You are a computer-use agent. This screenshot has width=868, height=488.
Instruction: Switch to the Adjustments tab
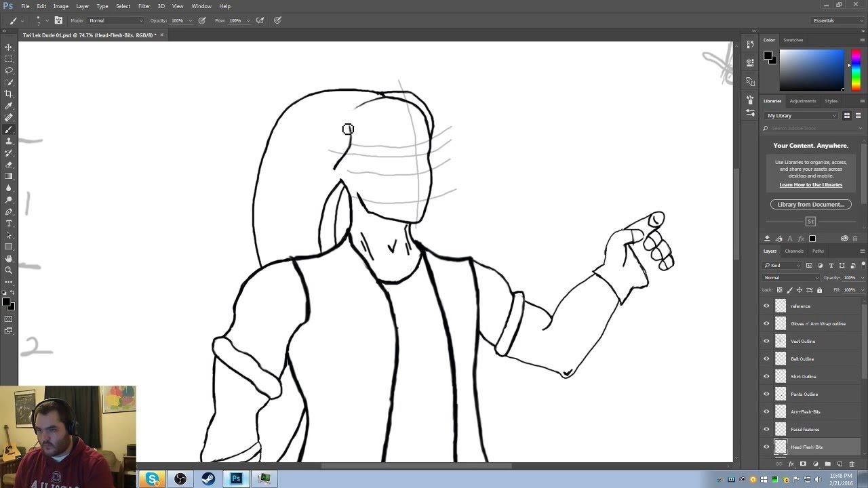803,101
